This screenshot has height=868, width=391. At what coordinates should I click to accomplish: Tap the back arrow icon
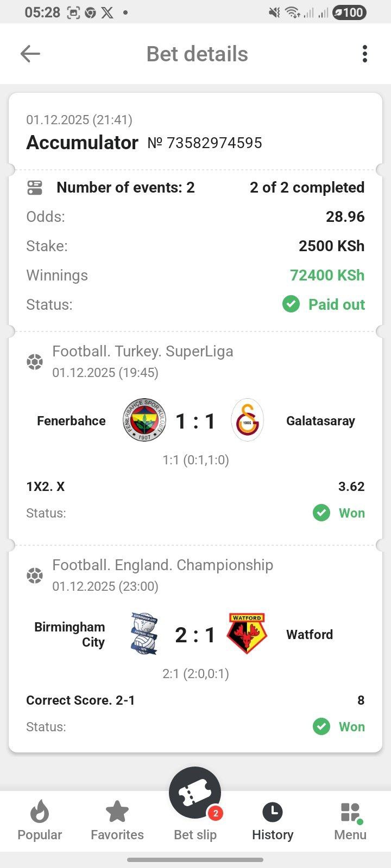click(30, 54)
